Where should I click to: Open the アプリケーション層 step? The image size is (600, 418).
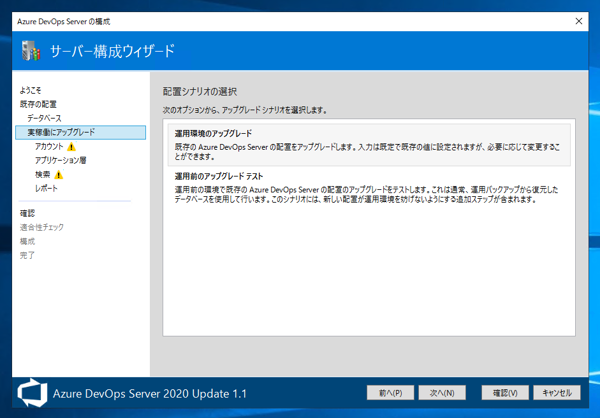click(x=60, y=160)
